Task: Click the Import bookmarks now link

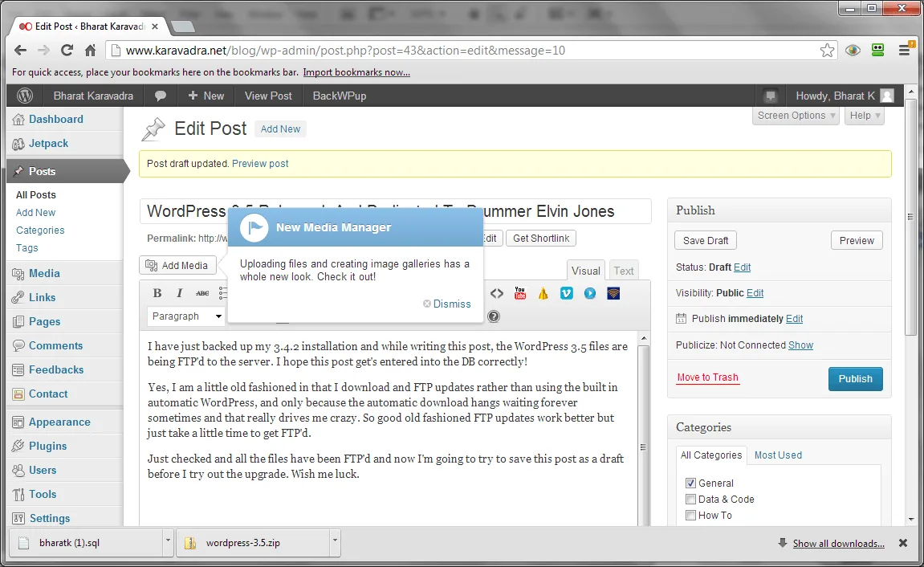Action: point(356,72)
